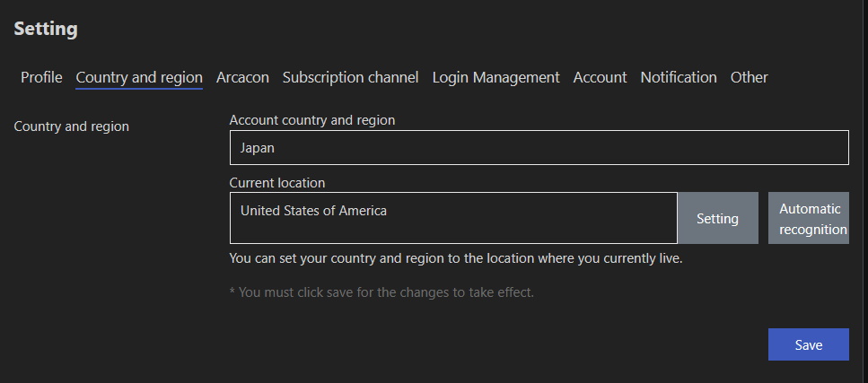Click the left-side 'Country and region' section label
This screenshot has height=383, width=868.
[72, 126]
